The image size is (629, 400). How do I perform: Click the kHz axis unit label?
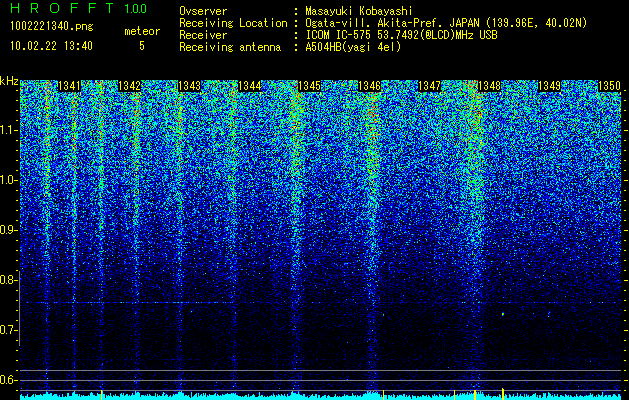coord(9,81)
